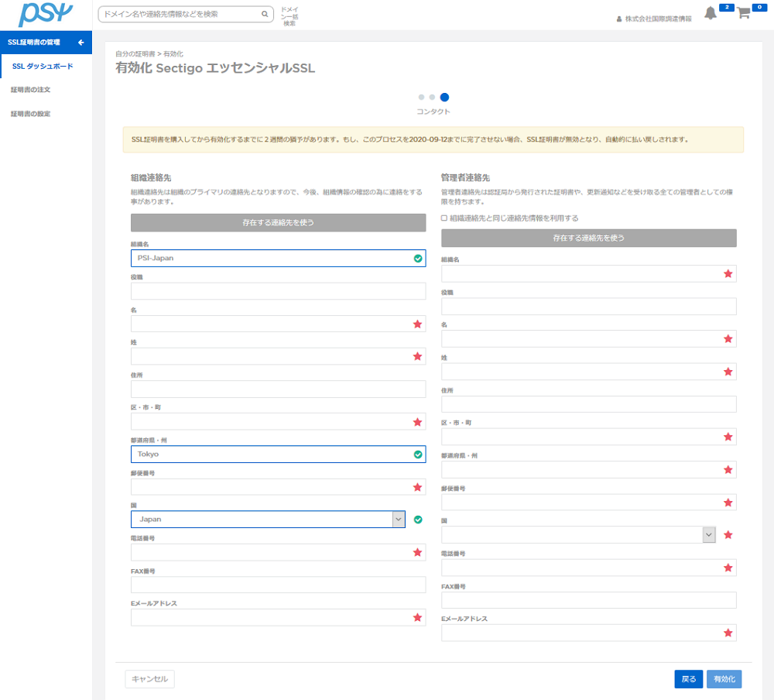Screen dimensions: 774x700
Task: Focus organization contact 名 field
Action: click(278, 324)
